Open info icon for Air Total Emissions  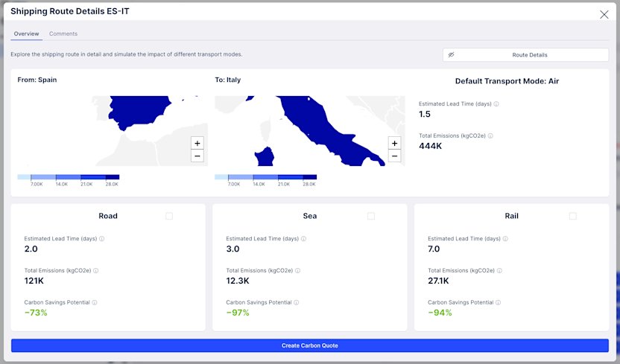point(490,135)
